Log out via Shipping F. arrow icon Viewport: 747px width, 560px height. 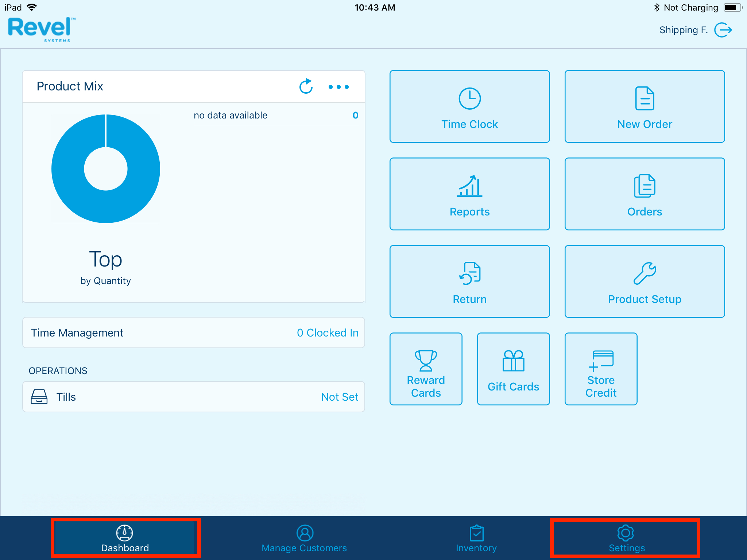tap(723, 30)
